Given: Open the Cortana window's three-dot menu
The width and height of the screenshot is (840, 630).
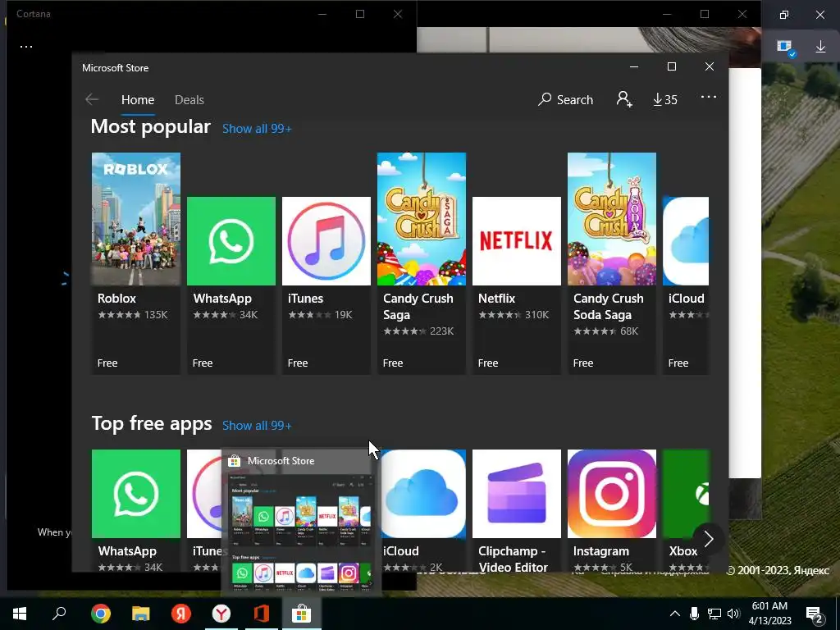Looking at the screenshot, I should (26, 47).
